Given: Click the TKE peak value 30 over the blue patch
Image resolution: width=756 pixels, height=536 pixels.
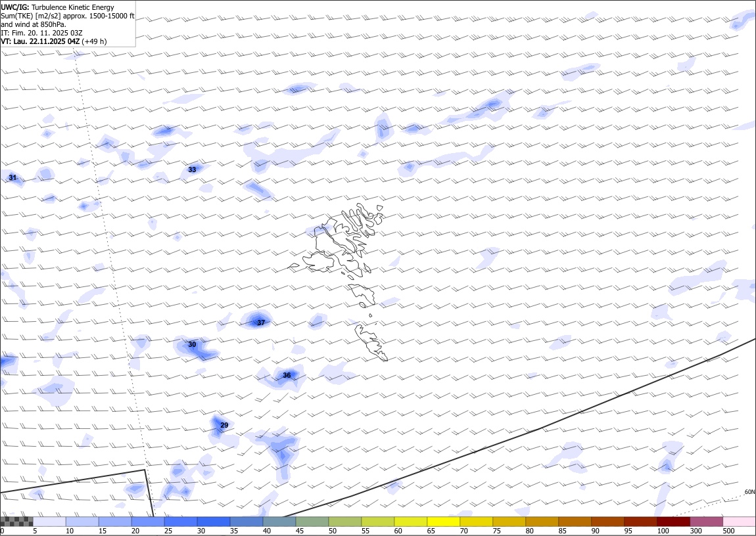Looking at the screenshot, I should pyautogui.click(x=192, y=344).
